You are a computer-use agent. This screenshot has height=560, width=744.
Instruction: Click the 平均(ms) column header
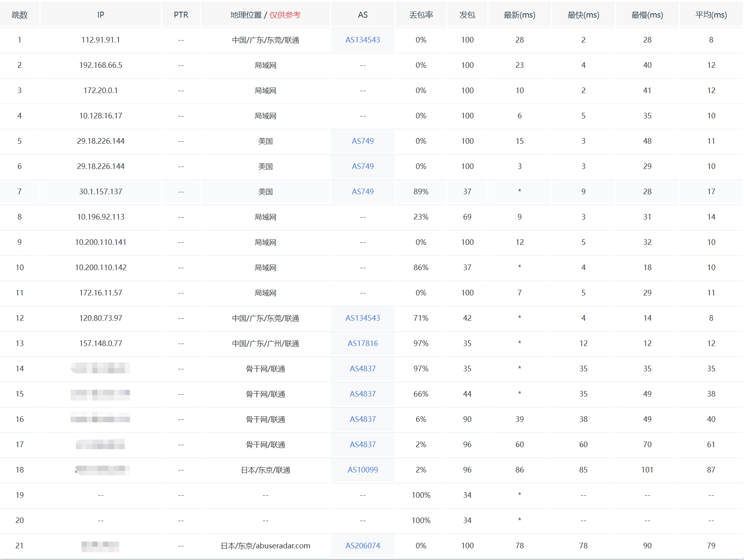point(711,15)
